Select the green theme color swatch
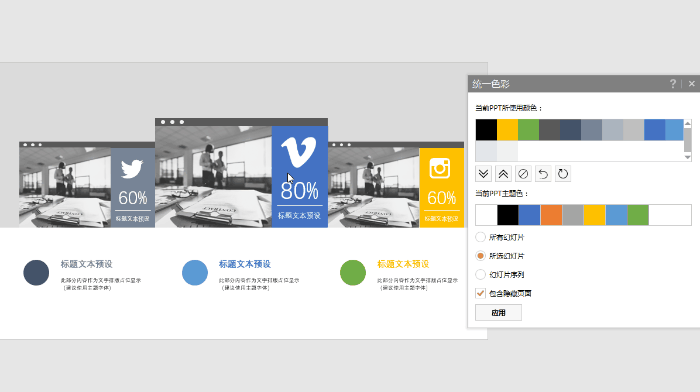 tap(638, 215)
